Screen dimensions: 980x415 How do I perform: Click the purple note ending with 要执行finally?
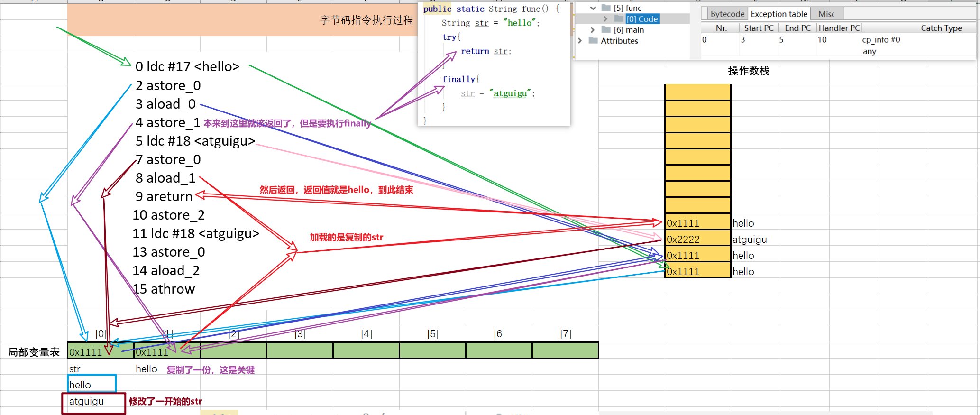tap(287, 123)
